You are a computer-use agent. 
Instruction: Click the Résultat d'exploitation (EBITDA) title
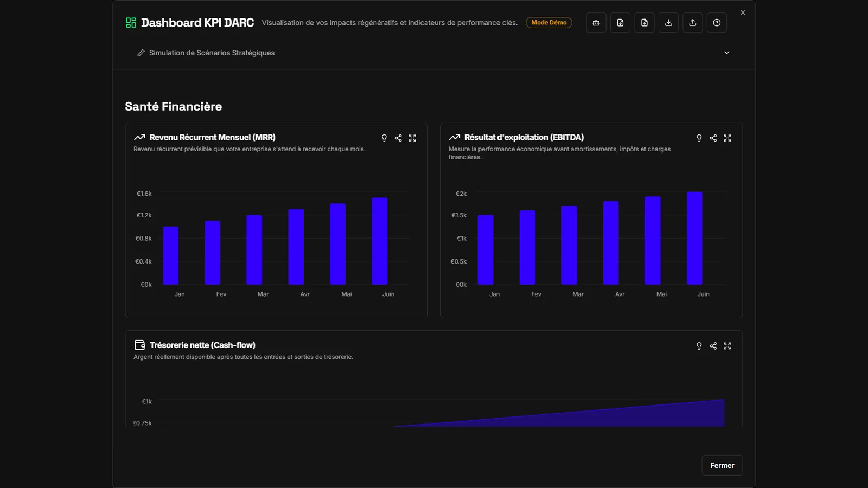tap(524, 137)
